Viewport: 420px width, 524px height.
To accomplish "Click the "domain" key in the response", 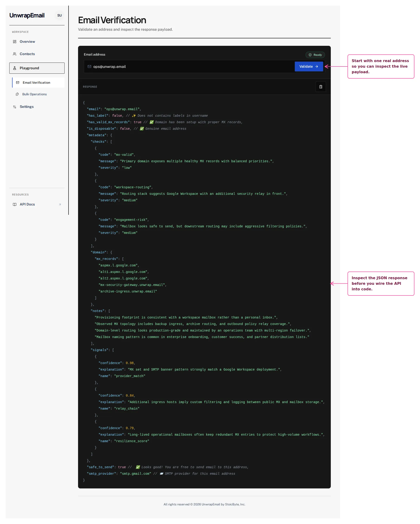I will [x=98, y=252].
